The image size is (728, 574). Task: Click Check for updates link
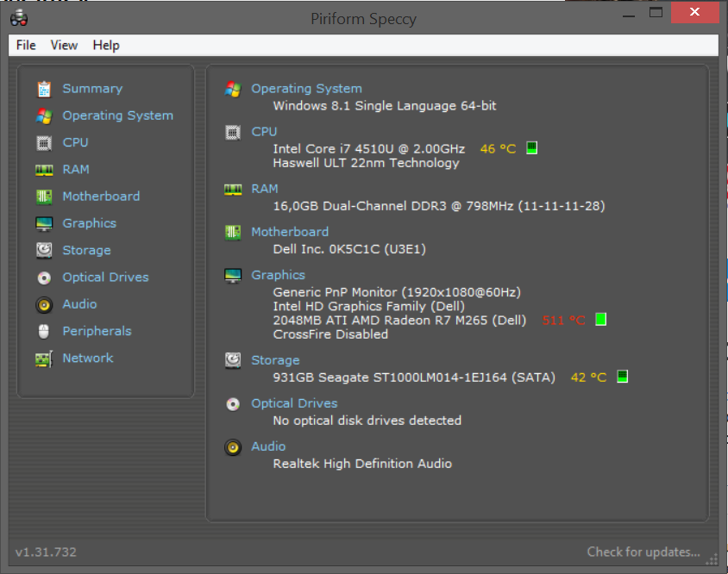tap(643, 552)
